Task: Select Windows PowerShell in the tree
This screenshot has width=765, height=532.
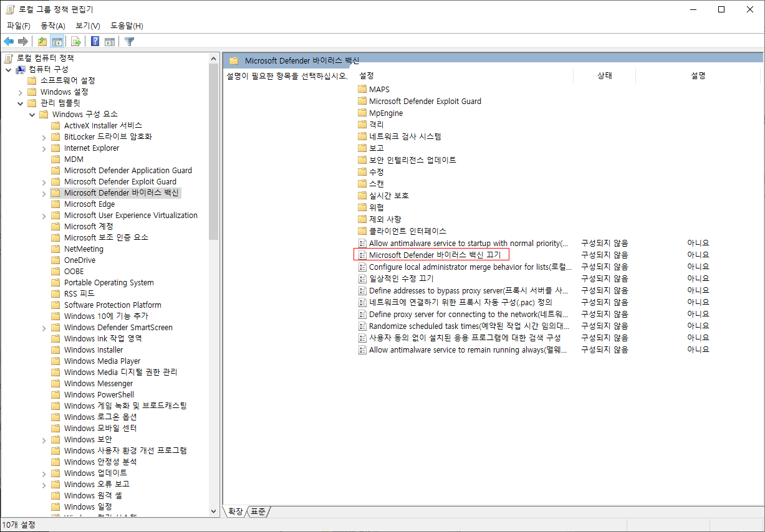Action: [x=99, y=394]
